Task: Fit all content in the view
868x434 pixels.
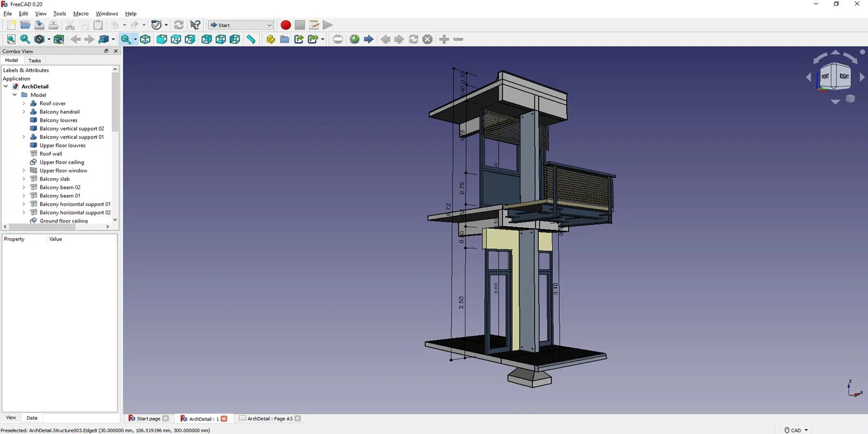Action: click(11, 39)
